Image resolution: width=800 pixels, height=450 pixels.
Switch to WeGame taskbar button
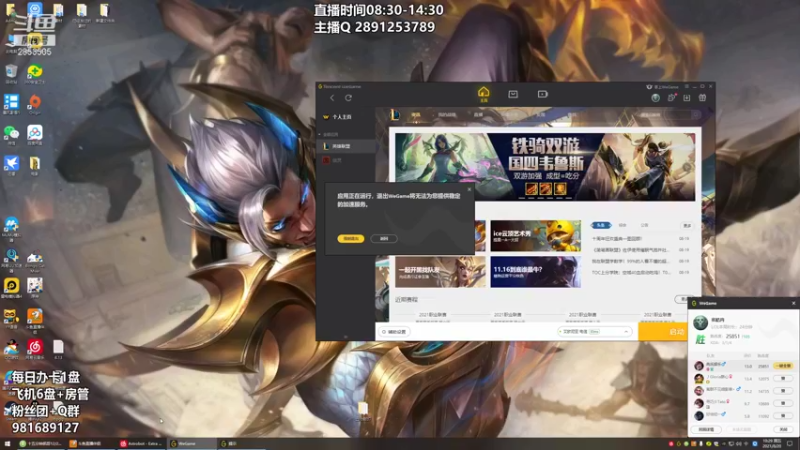click(193, 444)
